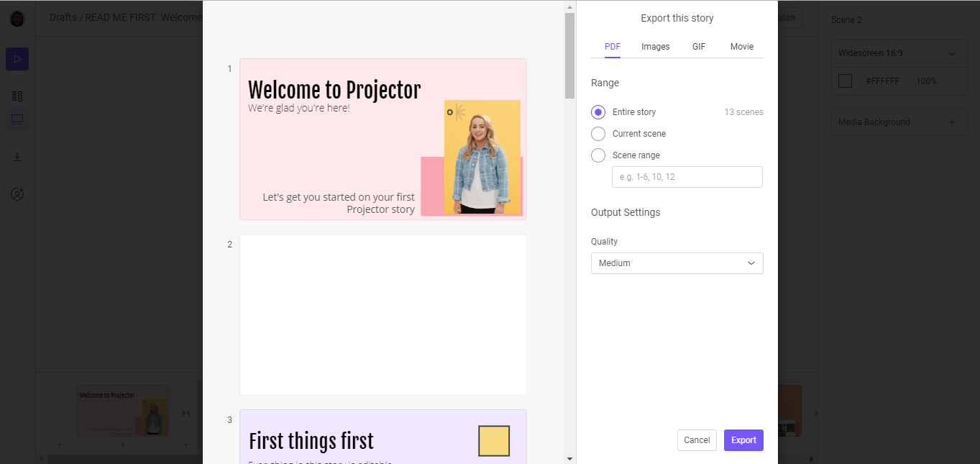The height and width of the screenshot is (464, 980).
Task: Add a scene before filmstrip scene 1
Action: pyautogui.click(x=60, y=445)
